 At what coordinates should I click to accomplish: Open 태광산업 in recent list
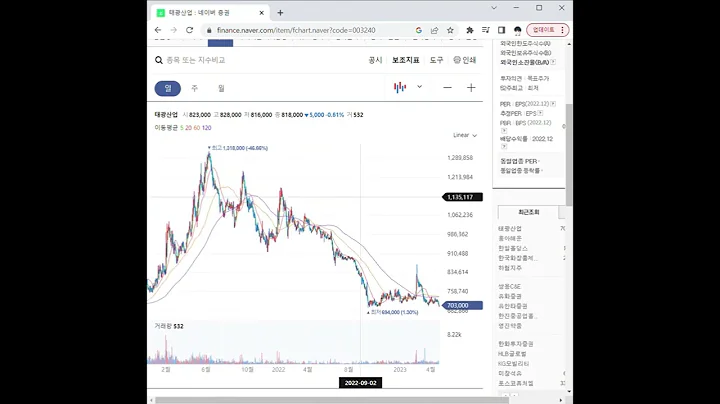pos(510,229)
